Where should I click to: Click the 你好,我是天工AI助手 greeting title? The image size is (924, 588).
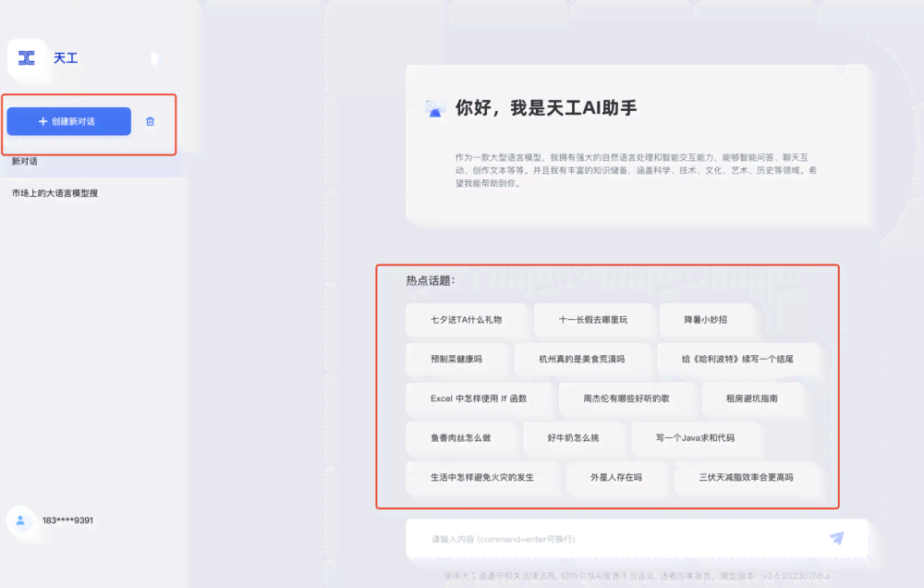tap(546, 108)
